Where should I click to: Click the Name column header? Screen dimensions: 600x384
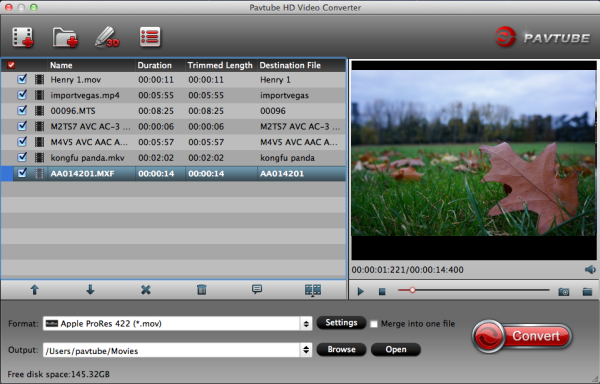pos(91,65)
